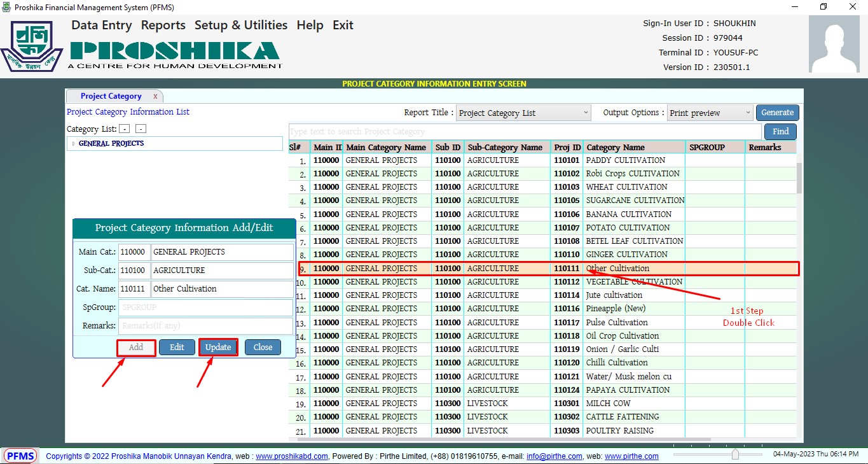Close the Project Category tab with x
Viewport: 868px width, 464px height.
(x=155, y=96)
